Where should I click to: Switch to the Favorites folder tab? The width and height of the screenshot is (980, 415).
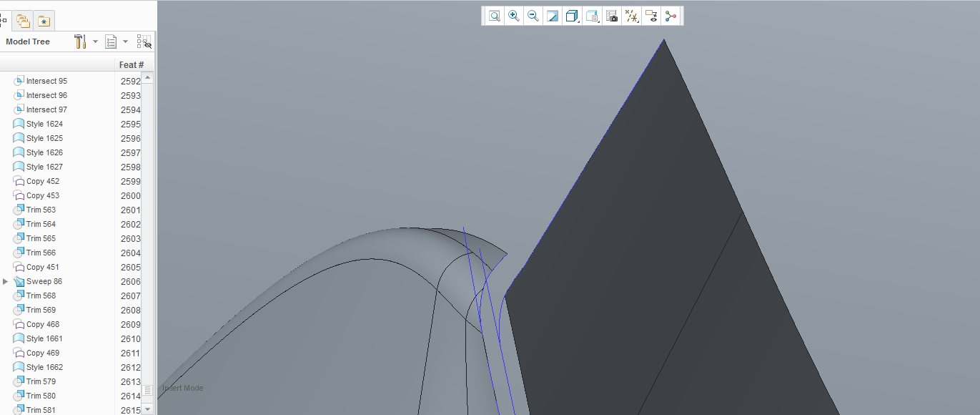pos(44,21)
